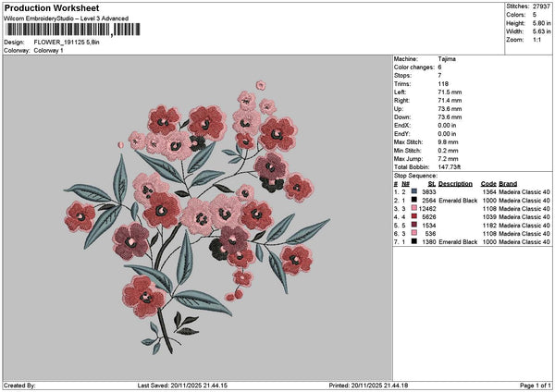555x392 pixels.
Task: Click the Created By label
Action: point(19,386)
